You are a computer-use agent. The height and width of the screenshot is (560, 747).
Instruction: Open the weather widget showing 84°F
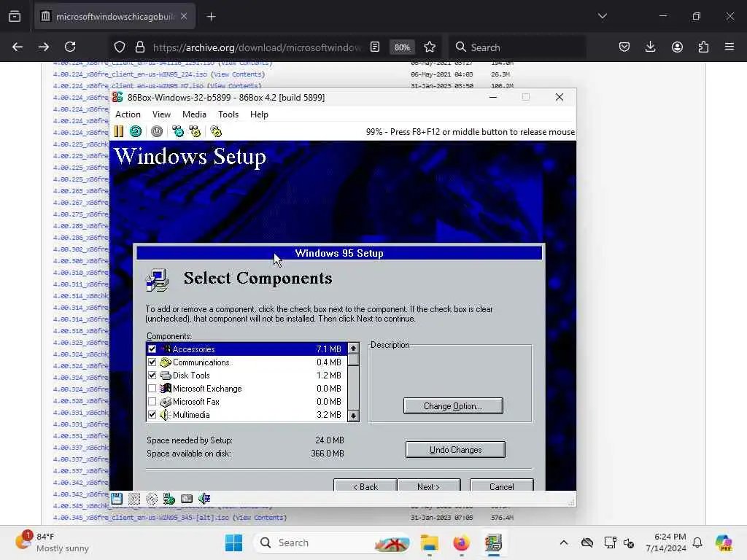(52, 542)
